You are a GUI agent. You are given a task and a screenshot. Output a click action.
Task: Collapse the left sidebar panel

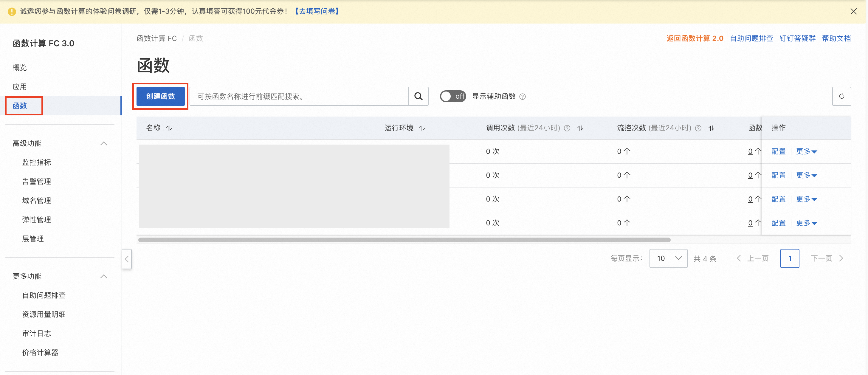point(127,259)
